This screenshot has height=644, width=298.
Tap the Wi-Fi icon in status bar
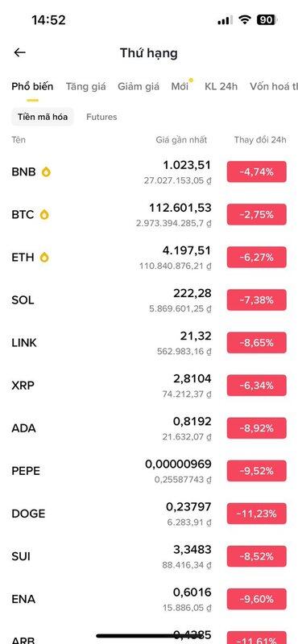click(245, 19)
